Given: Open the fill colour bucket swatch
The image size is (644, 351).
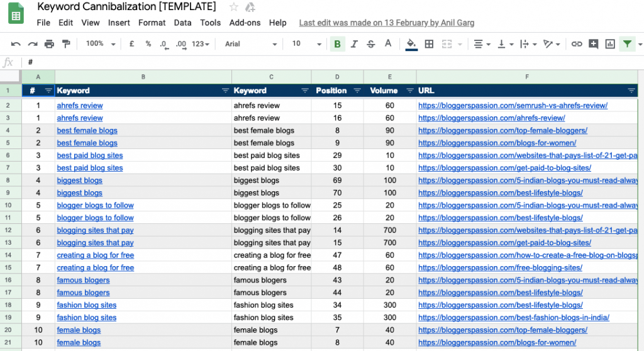Looking at the screenshot, I should point(411,45).
